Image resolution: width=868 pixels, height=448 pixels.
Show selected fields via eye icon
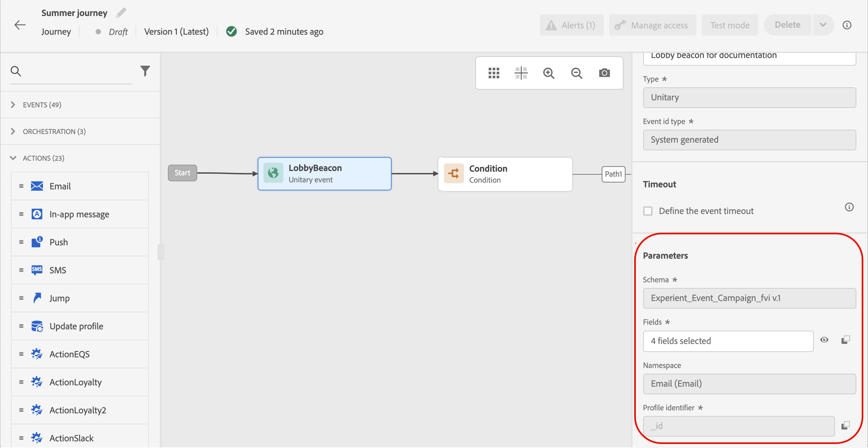click(x=824, y=340)
